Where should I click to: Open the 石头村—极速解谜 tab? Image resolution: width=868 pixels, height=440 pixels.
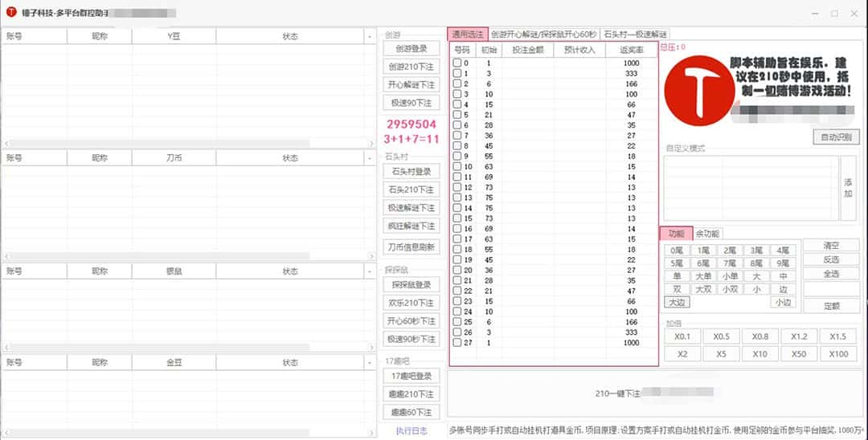coord(634,34)
